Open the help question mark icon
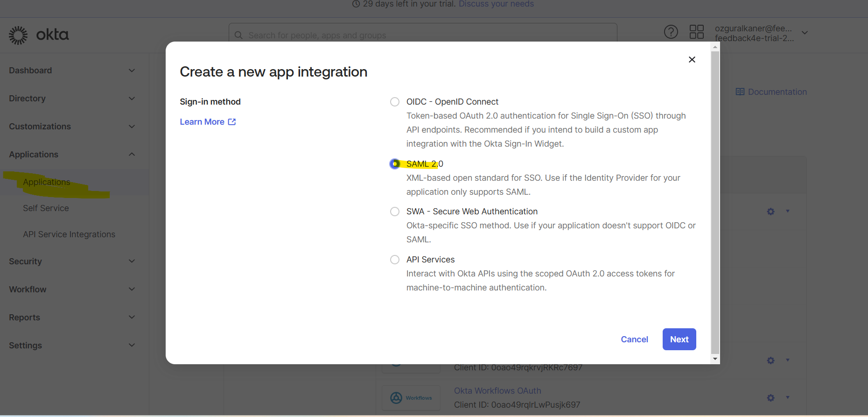Viewport: 868px width, 417px height. (x=671, y=32)
